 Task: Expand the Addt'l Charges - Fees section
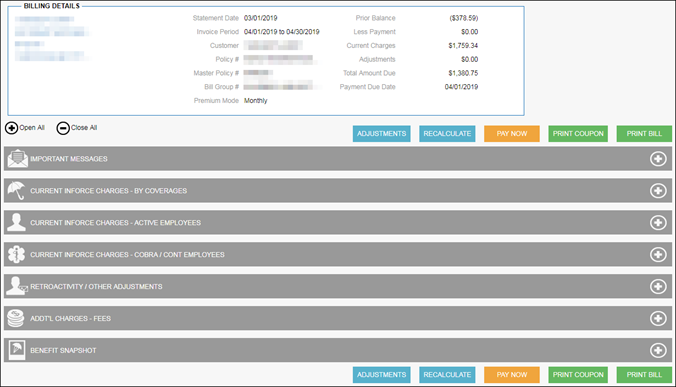click(658, 318)
